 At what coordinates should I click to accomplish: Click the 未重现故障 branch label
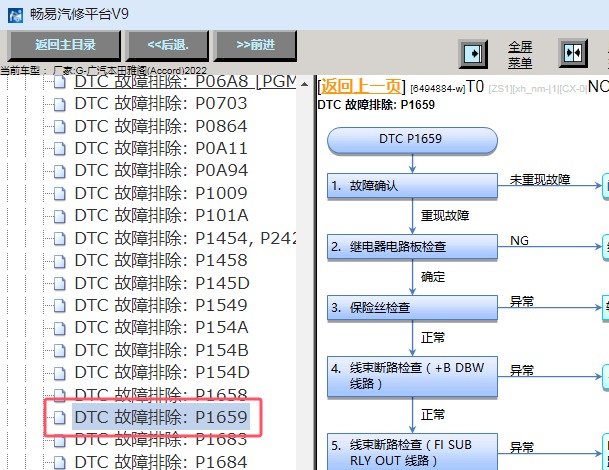540,179
